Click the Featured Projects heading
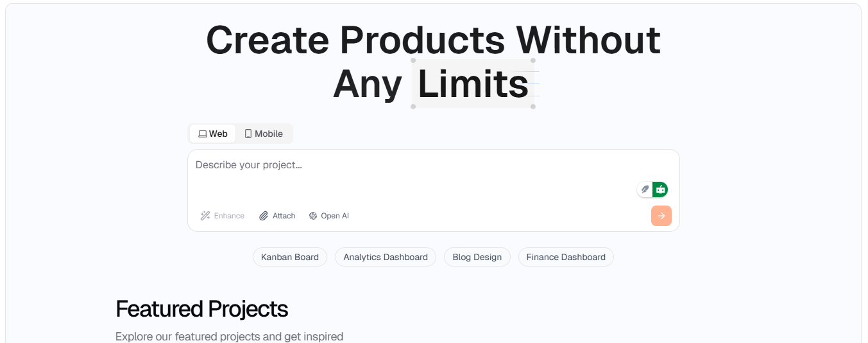 [x=201, y=309]
